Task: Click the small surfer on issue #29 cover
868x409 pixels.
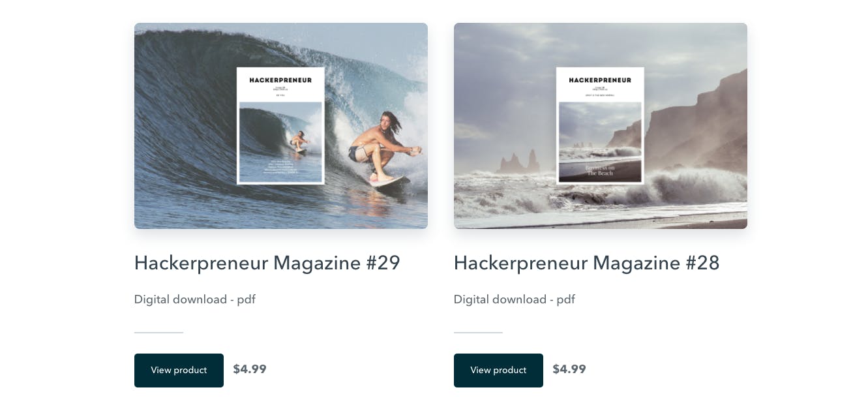Action: click(x=299, y=141)
